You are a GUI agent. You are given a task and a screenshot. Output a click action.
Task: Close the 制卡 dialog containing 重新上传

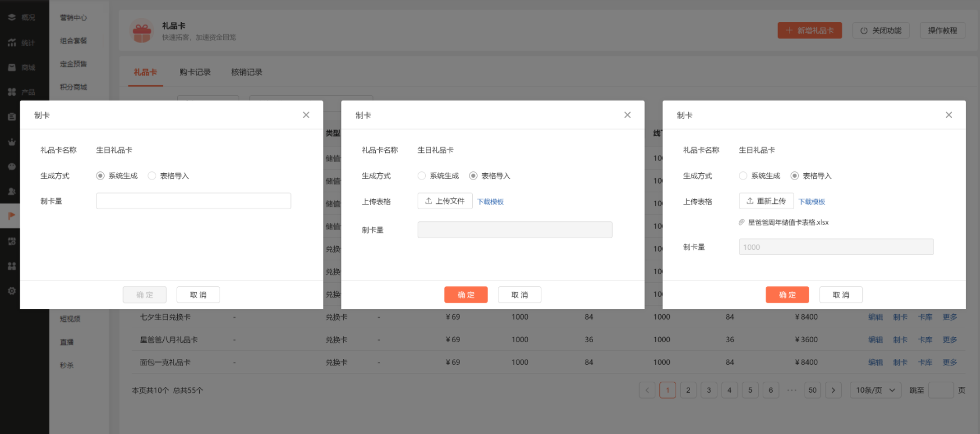tap(949, 115)
